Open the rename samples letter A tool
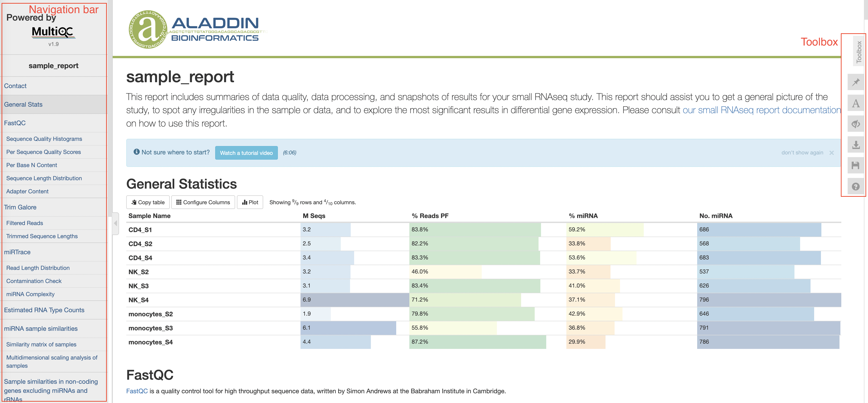The image size is (868, 403). click(856, 103)
